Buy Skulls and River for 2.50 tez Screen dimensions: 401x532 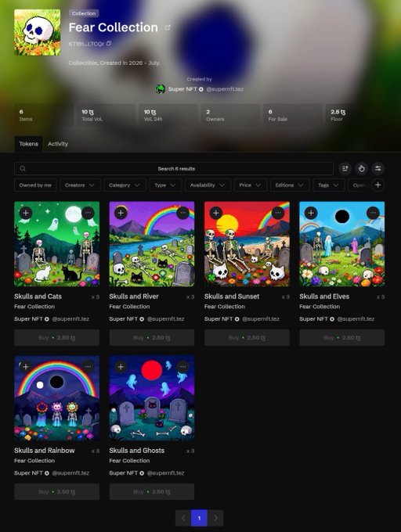pyautogui.click(x=152, y=338)
